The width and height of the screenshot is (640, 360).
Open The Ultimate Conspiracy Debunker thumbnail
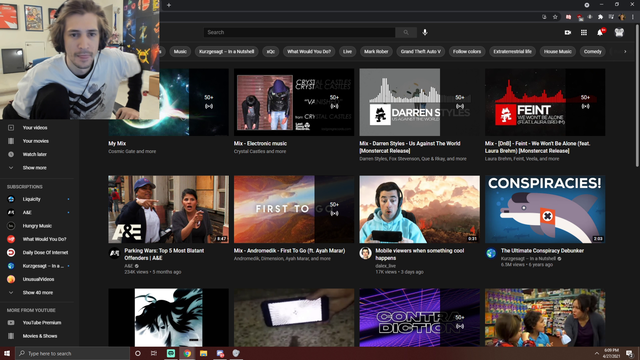[545, 209]
